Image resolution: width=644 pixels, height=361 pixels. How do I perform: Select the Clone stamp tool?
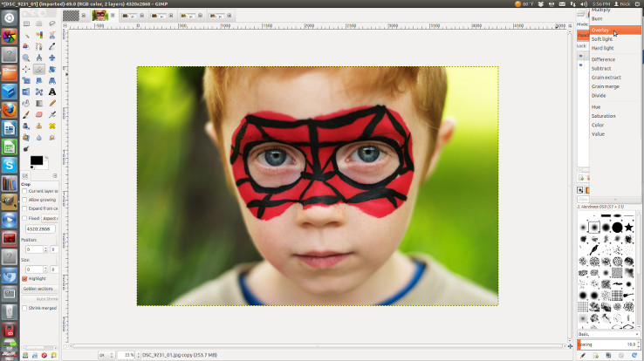39,126
